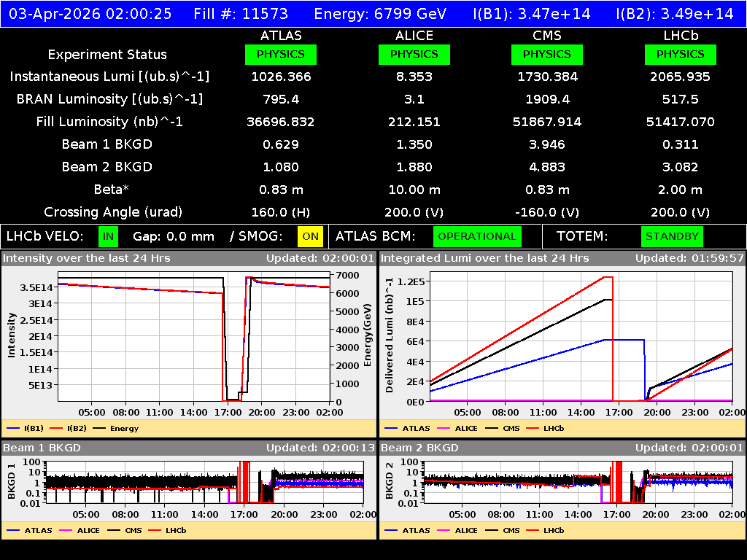Click the CMS PHYSICS status indicator
Screen dimensions: 747x560
[x=547, y=54]
